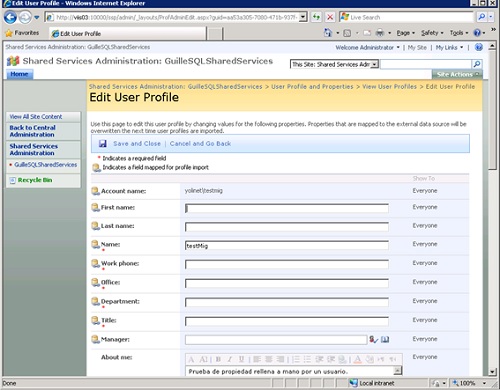500x390 pixels.
Task: Click Recycle Bin icon in left navigation
Action: (13, 180)
